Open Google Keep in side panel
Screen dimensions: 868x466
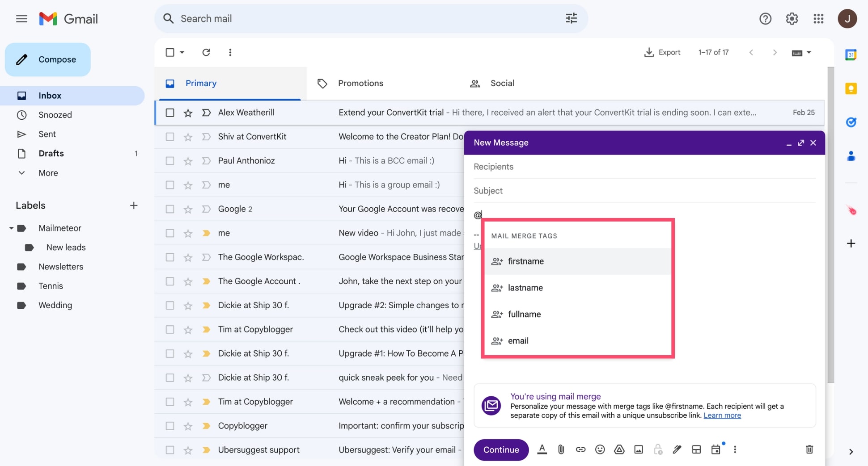[851, 88]
